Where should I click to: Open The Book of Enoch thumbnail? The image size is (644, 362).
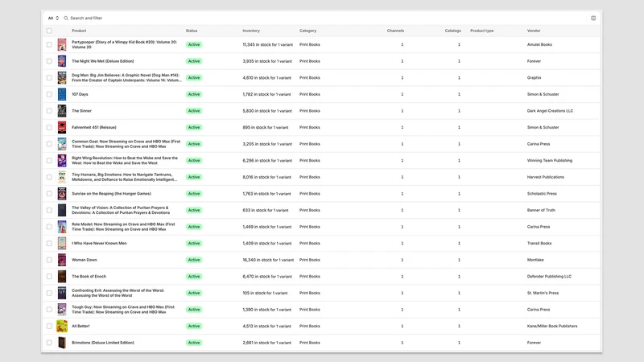(62, 276)
